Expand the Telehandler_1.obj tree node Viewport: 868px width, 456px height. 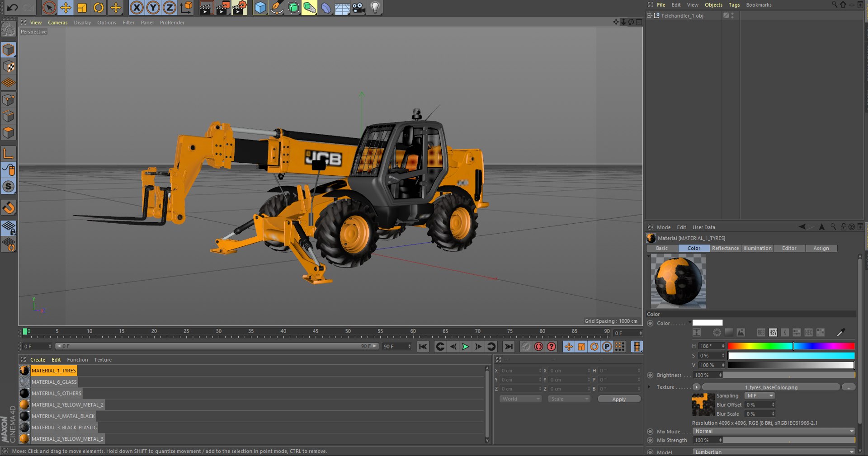(649, 15)
